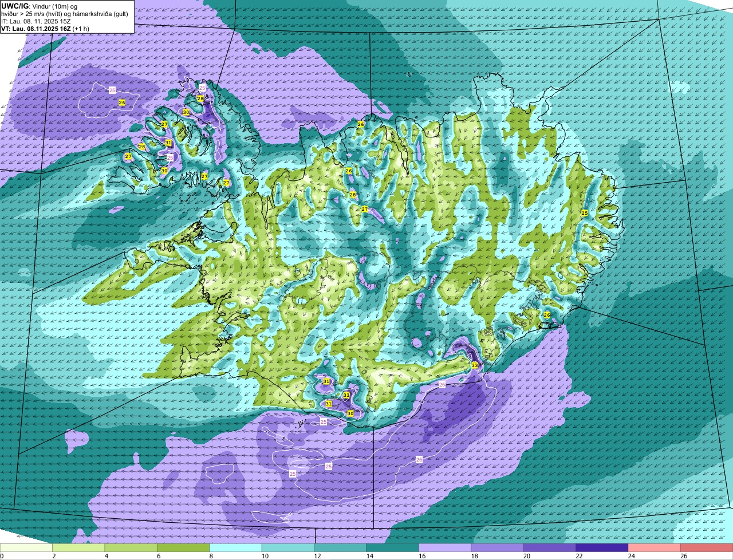The height and width of the screenshot is (560, 733).
Task: Select the 2–4 m/s light green swatch
Action: point(78,548)
